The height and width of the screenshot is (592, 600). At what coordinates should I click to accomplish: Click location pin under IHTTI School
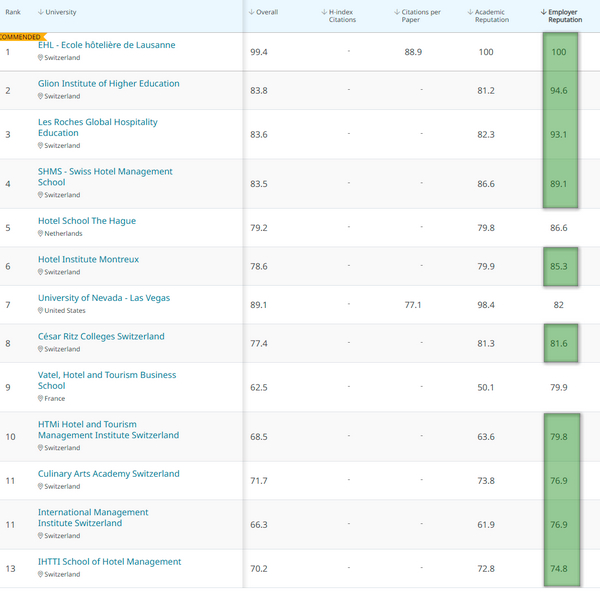[x=40, y=574]
